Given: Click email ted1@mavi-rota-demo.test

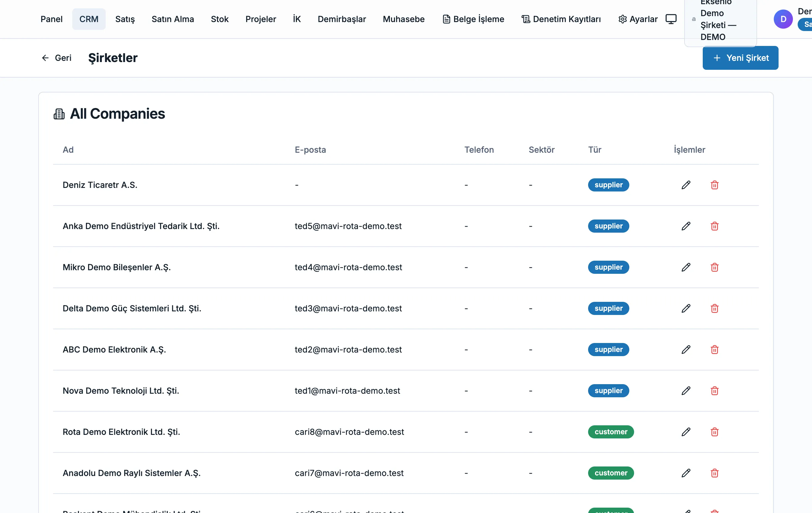Looking at the screenshot, I should click(347, 391).
